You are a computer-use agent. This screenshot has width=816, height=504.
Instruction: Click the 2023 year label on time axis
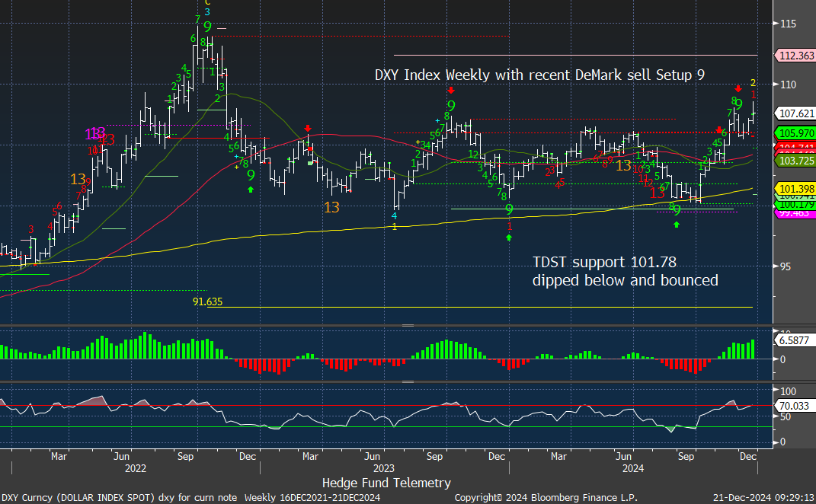(383, 468)
